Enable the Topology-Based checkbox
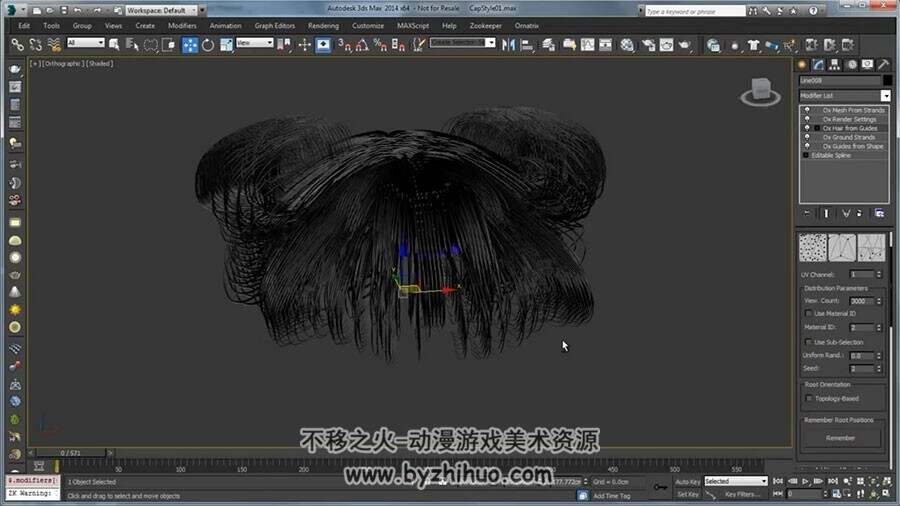900x506 pixels. [809, 398]
